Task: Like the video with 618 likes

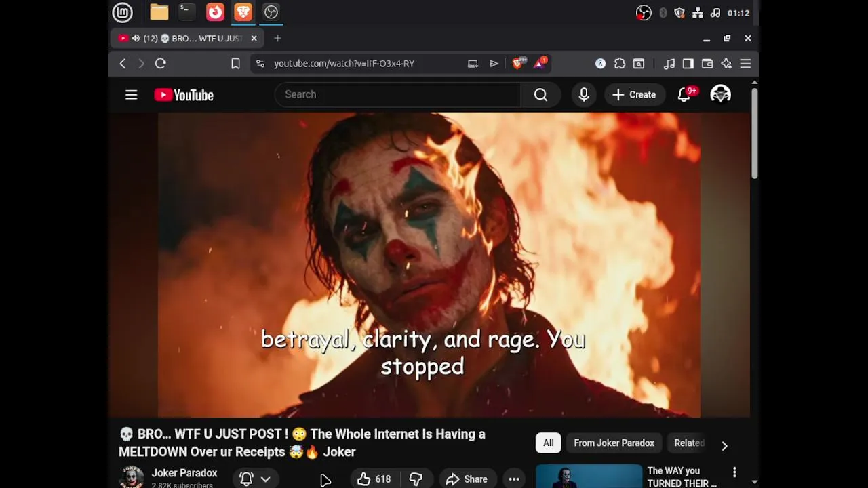Action: point(374,479)
